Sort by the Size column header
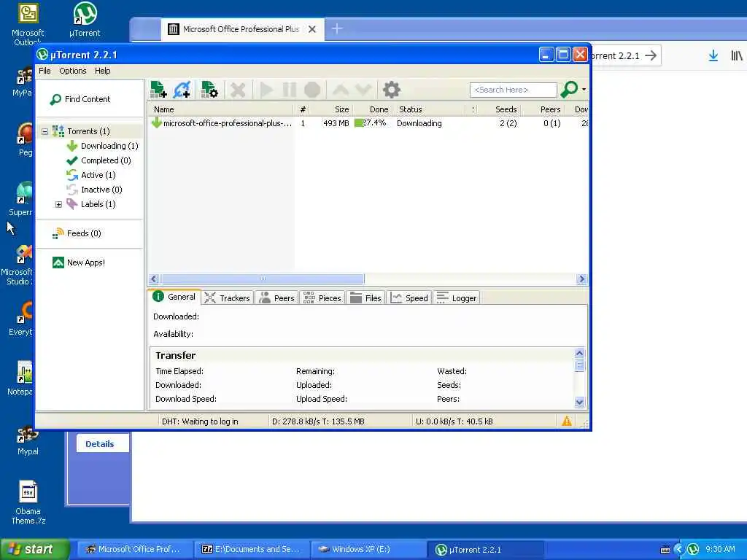747x560 pixels. tap(333, 109)
